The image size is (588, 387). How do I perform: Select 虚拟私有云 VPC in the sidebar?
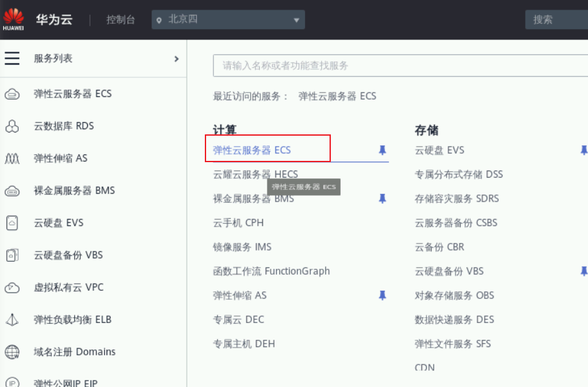tap(68, 288)
